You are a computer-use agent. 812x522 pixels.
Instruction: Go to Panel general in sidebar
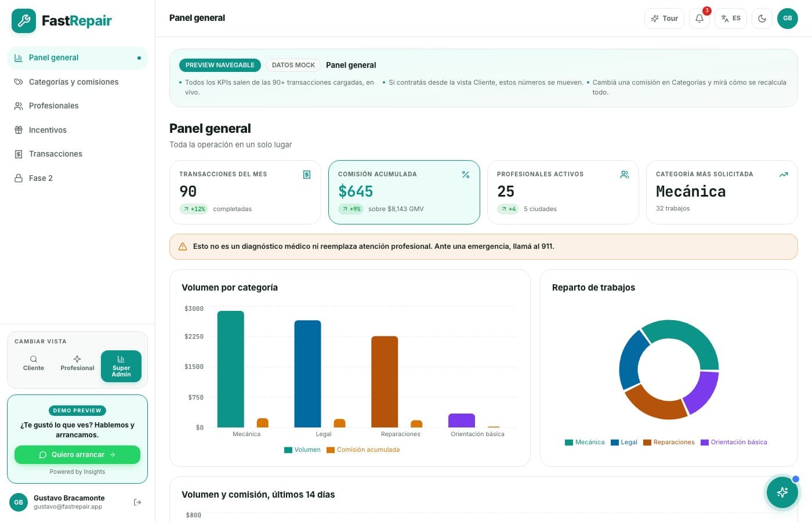tap(77, 58)
